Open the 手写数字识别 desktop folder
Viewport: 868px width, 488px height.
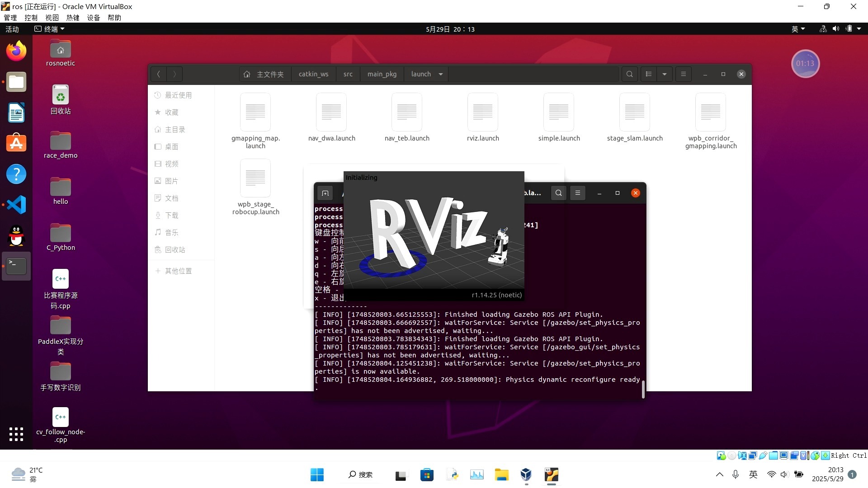tap(61, 377)
